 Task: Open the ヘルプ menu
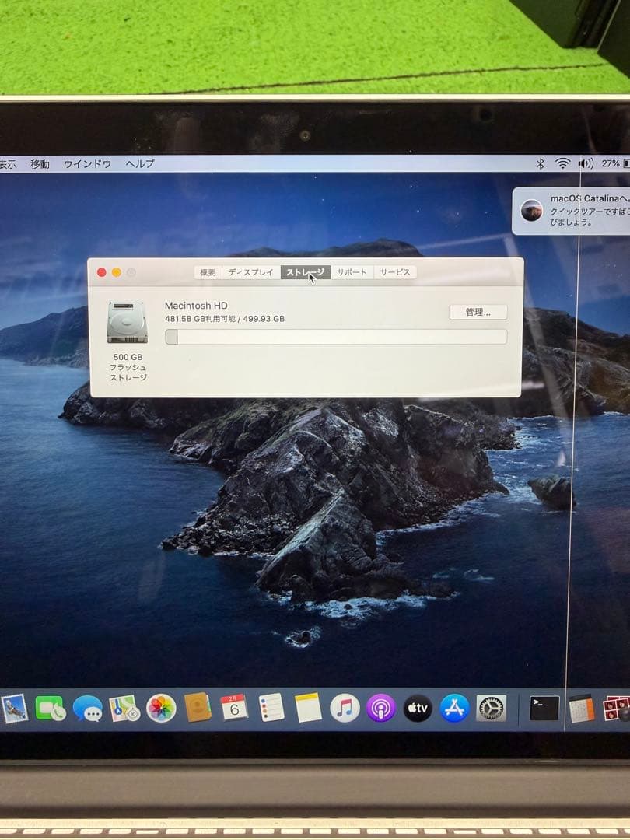point(140,164)
